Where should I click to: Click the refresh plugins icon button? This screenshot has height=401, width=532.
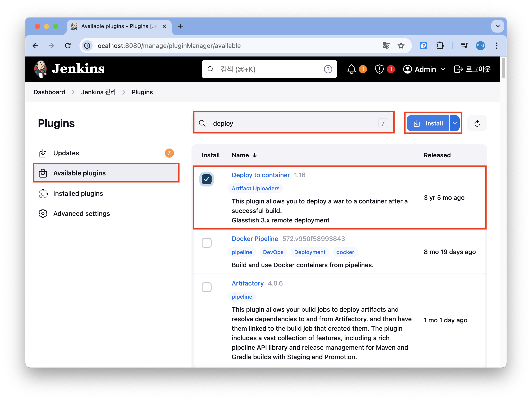pos(477,123)
